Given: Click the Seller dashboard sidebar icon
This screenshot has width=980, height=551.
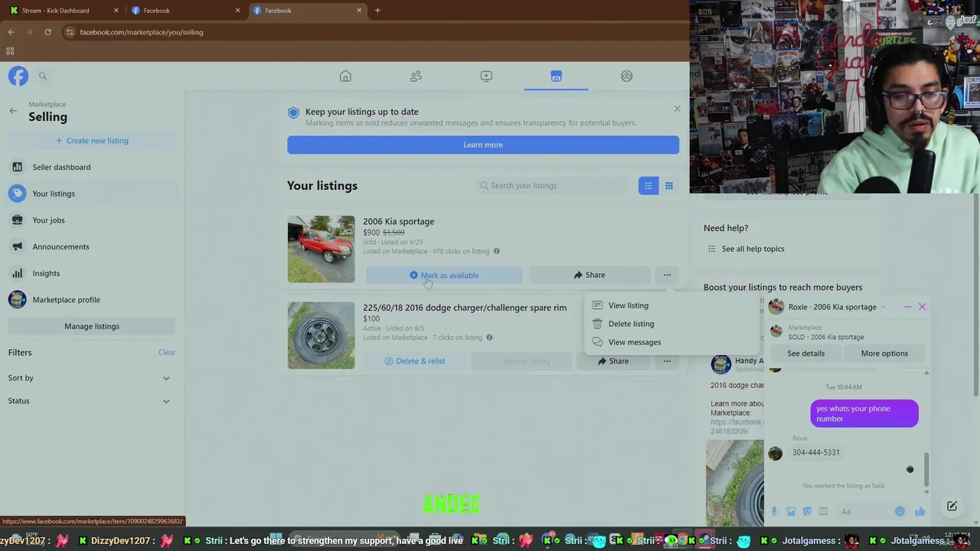Looking at the screenshot, I should point(17,167).
